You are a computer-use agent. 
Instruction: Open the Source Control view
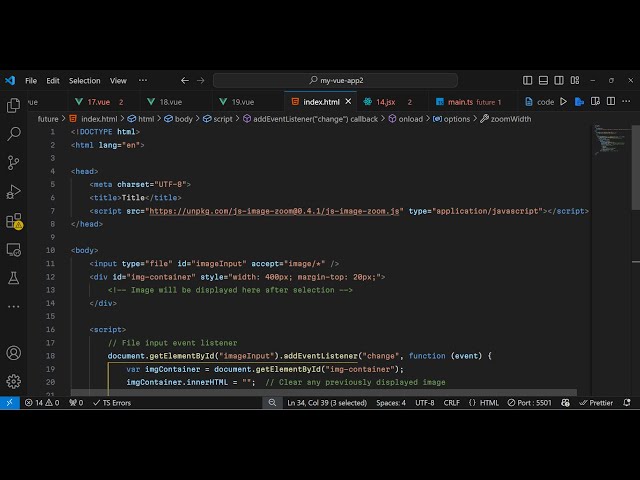click(14, 162)
